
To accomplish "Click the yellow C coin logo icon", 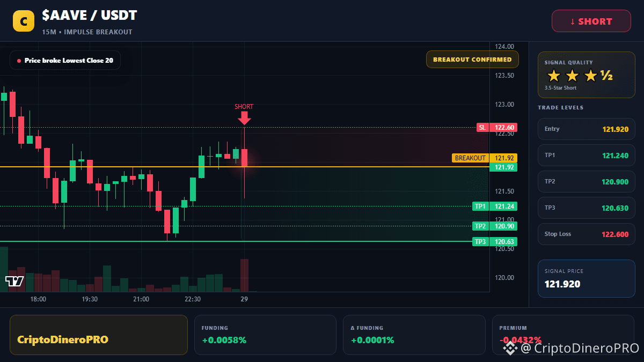I will pyautogui.click(x=23, y=21).
